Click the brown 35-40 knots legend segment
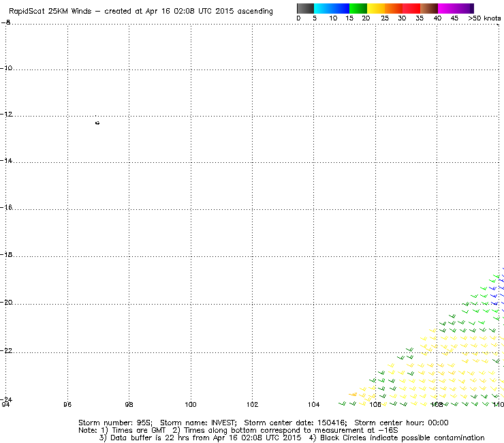This screenshot has height=443, width=504. click(x=429, y=8)
